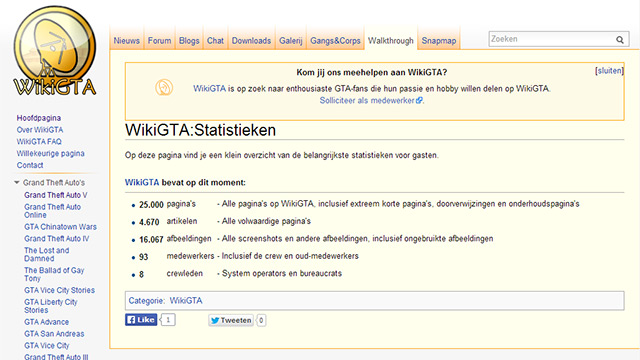Viewport: 640px width, 360px height.
Task: Open The Lost and Damned link
Action: tap(47, 255)
